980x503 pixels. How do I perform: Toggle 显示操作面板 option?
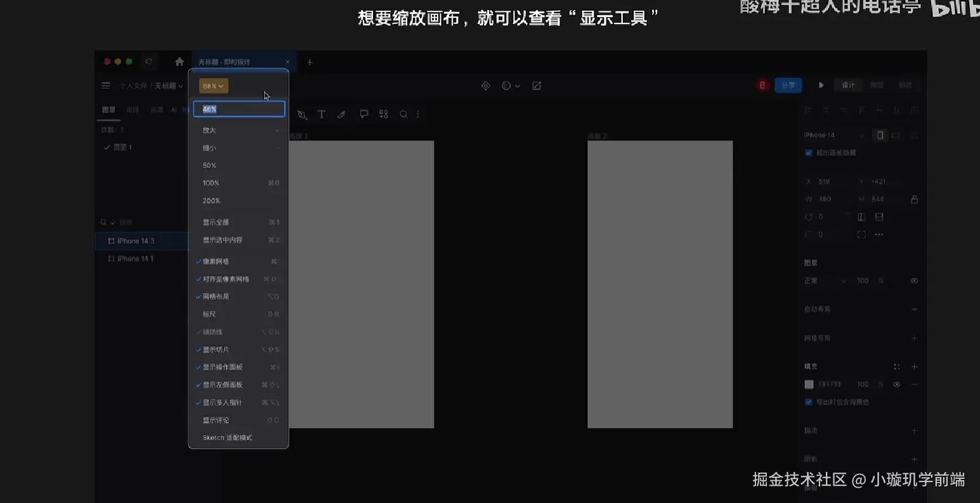pos(238,367)
